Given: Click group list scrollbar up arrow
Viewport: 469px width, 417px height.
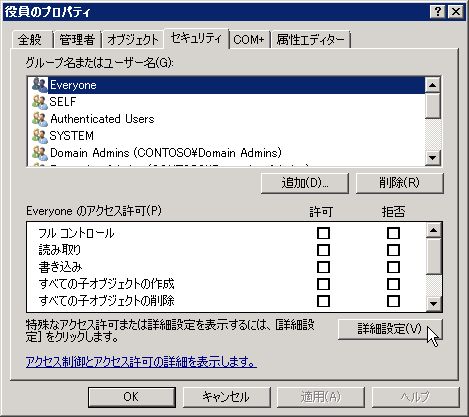Looking at the screenshot, I should tap(433, 85).
